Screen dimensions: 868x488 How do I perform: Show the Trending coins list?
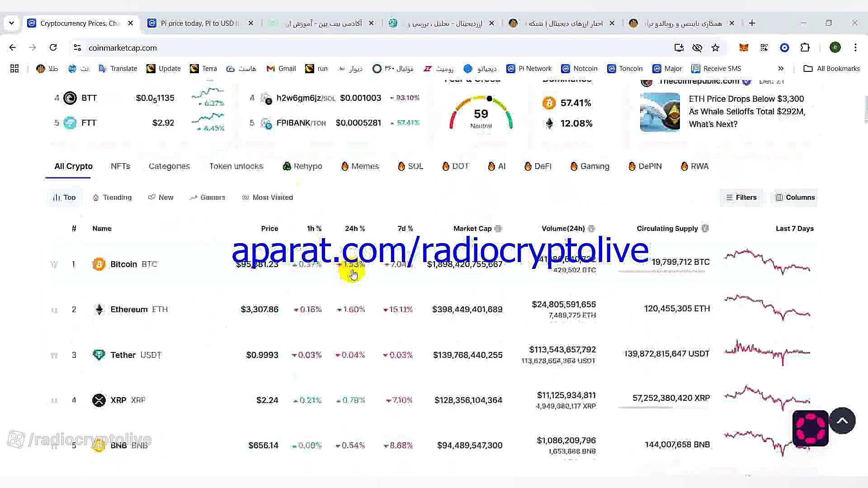[x=112, y=197]
